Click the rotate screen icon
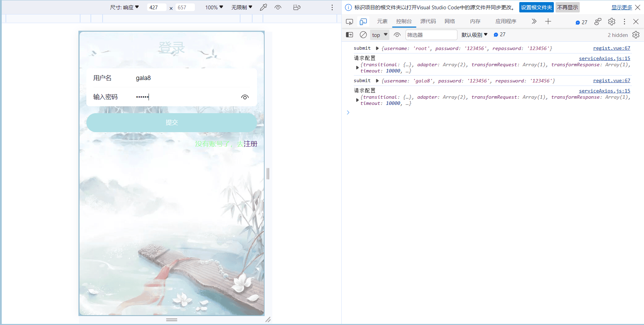 tap(296, 7)
